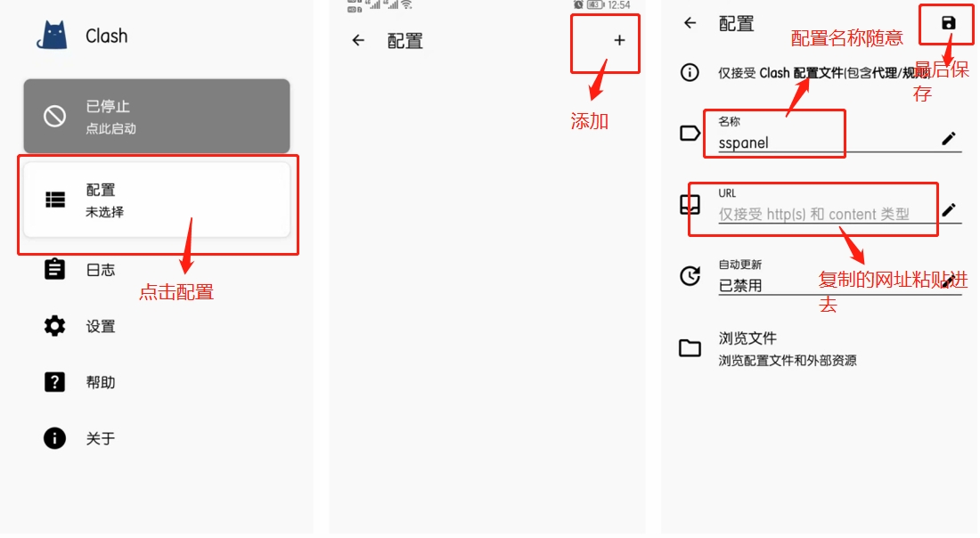The height and width of the screenshot is (538, 980).
Task: Open the 日志 logs clipboard icon
Action: tap(54, 269)
